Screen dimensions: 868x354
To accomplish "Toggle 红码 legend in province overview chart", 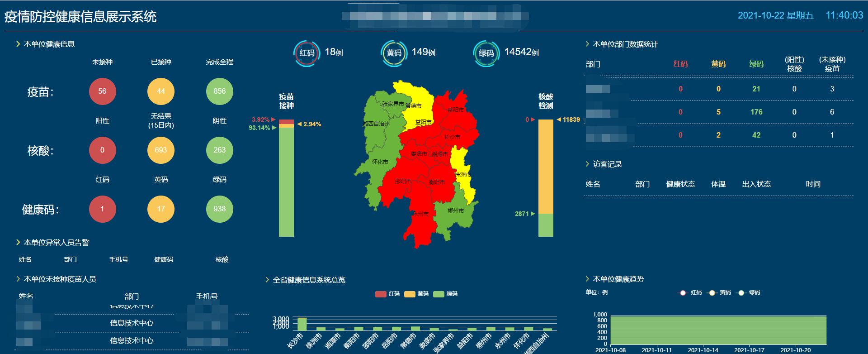I will pos(387,294).
